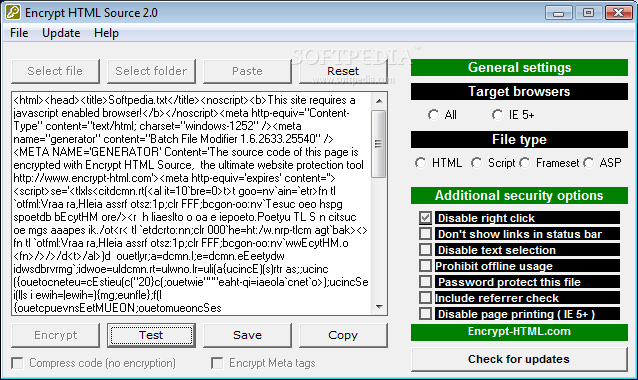The width and height of the screenshot is (638, 380).
Task: Copy the encrypted code with Copy button
Action: click(343, 335)
